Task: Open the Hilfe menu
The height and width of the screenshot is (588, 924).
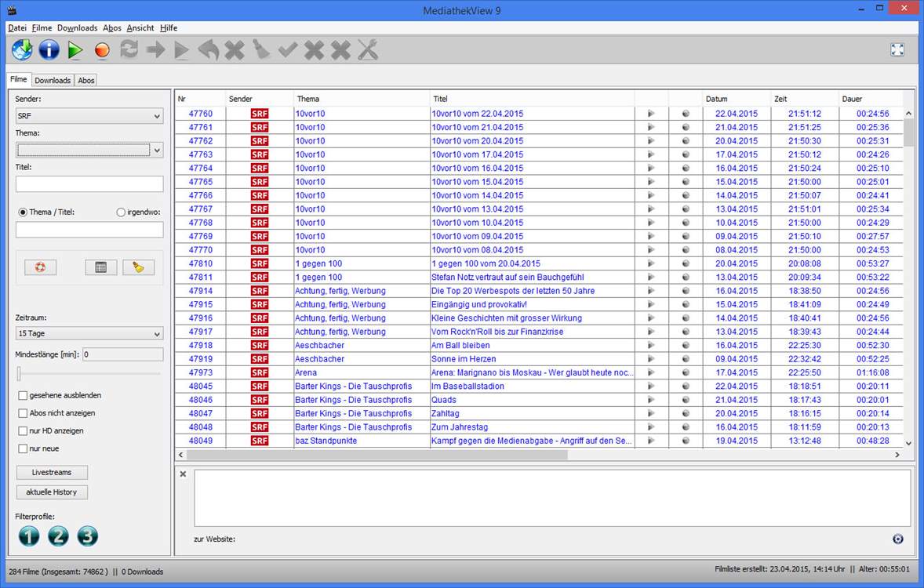Action: (x=169, y=27)
